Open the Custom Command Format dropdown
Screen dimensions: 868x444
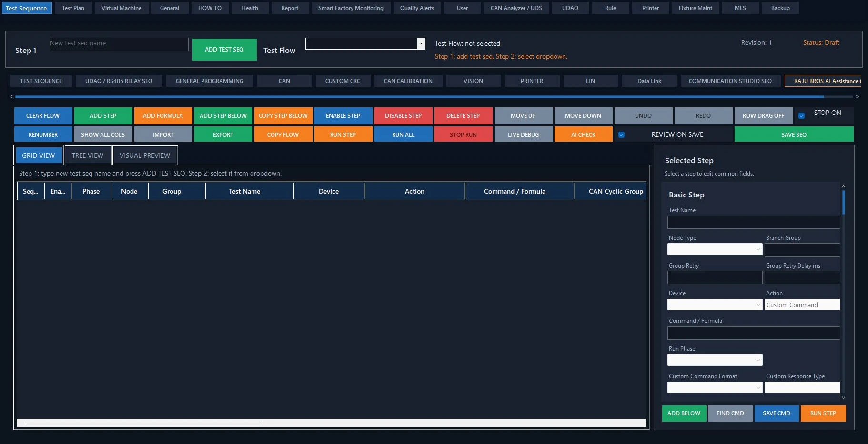715,388
